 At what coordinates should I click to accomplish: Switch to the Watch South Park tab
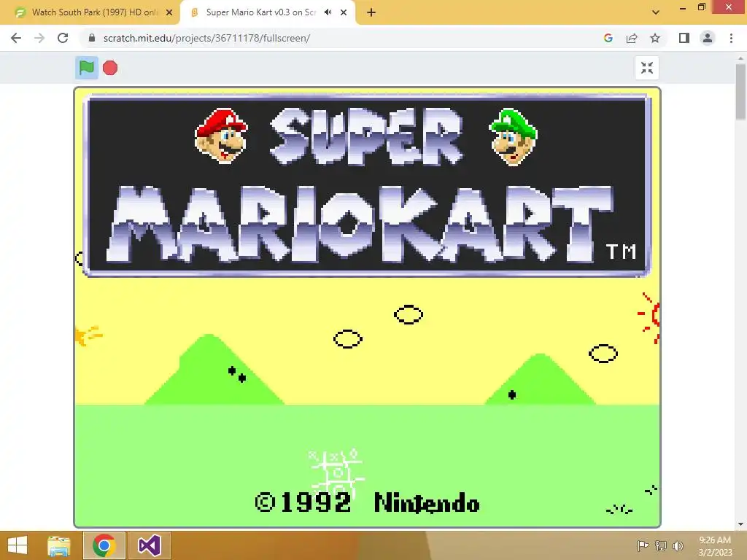click(x=90, y=12)
